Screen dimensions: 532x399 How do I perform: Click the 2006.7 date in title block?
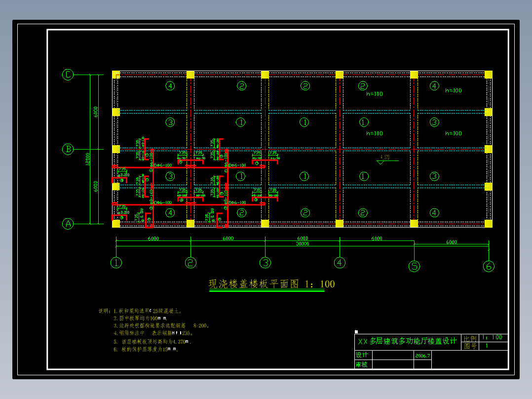click(422, 356)
